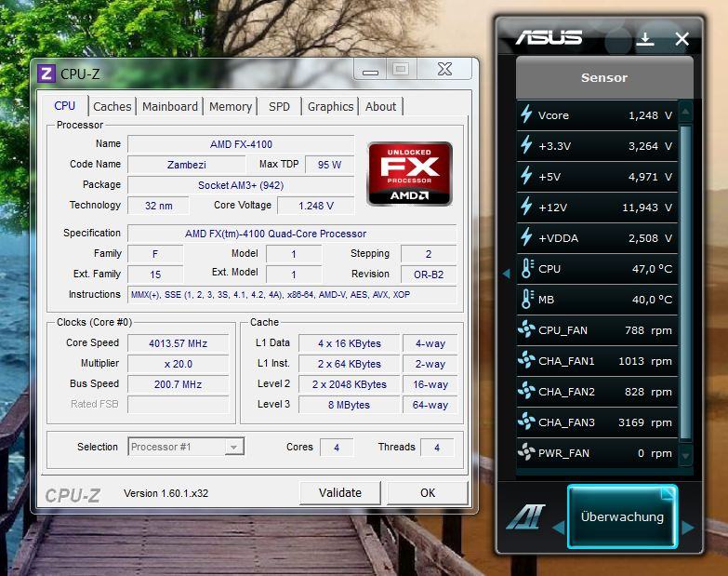Go to next ASUS module with right arrow
The width and height of the screenshot is (728, 576).
(688, 528)
